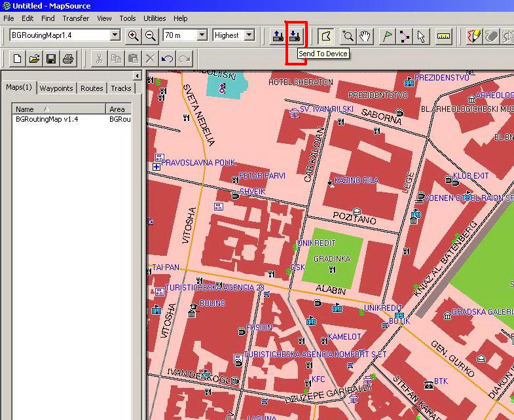Open the View menu
The image size is (514, 420).
point(104,18)
